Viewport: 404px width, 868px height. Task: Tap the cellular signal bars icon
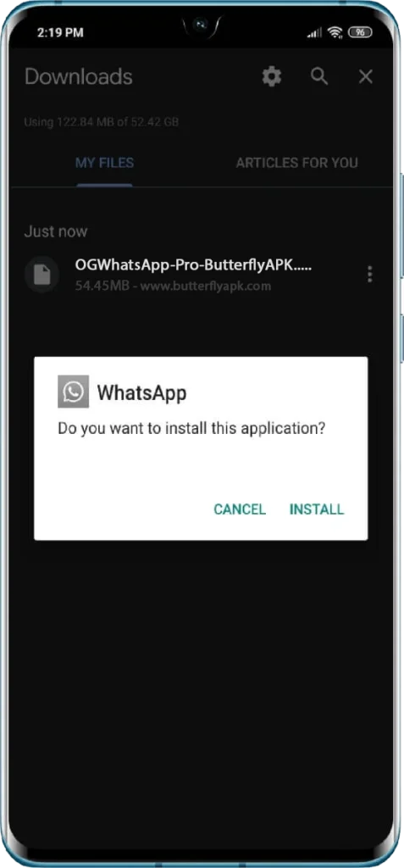(x=314, y=33)
